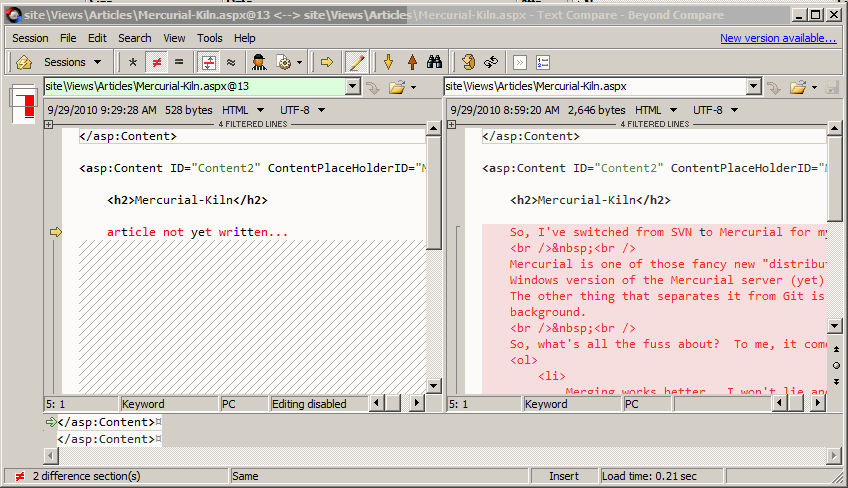Viewport: 848px width, 488px height.
Task: Click New version available link
Action: pos(778,38)
